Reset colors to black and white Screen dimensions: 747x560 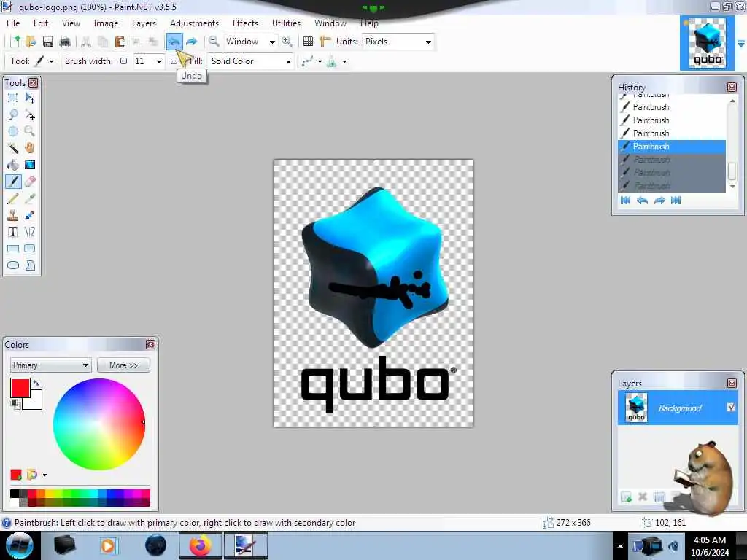click(x=15, y=404)
